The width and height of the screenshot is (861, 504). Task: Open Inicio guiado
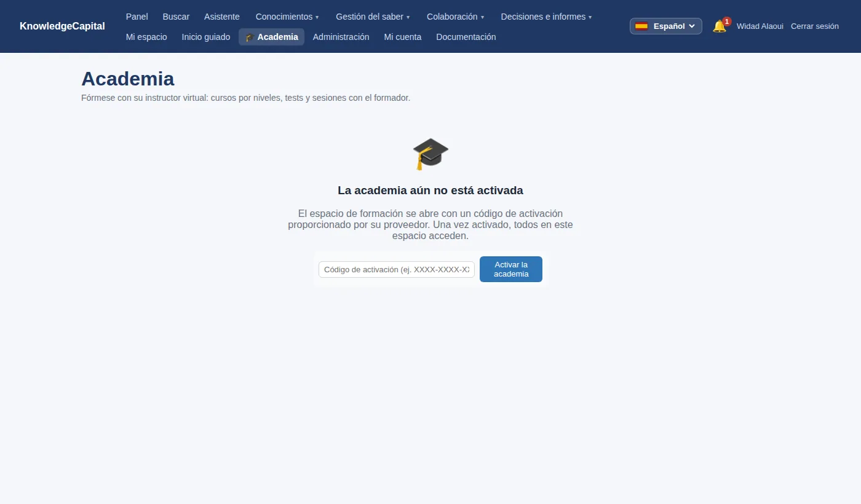pos(206,37)
